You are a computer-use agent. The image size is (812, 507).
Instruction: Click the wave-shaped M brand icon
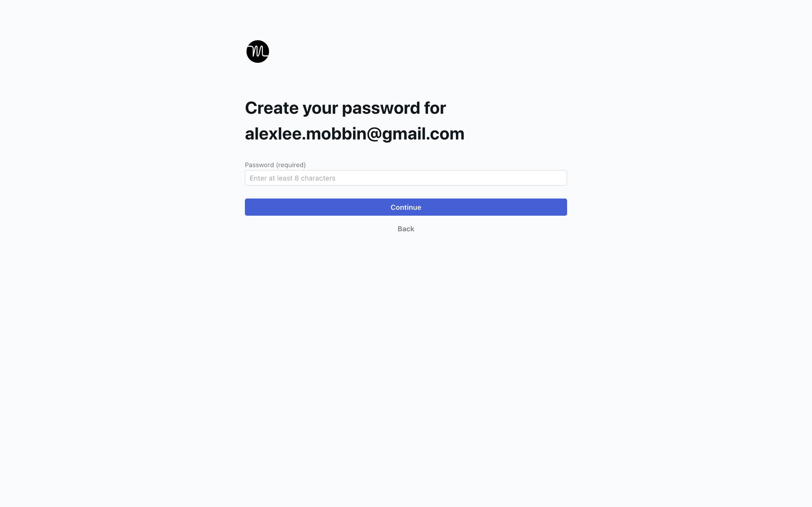click(258, 52)
